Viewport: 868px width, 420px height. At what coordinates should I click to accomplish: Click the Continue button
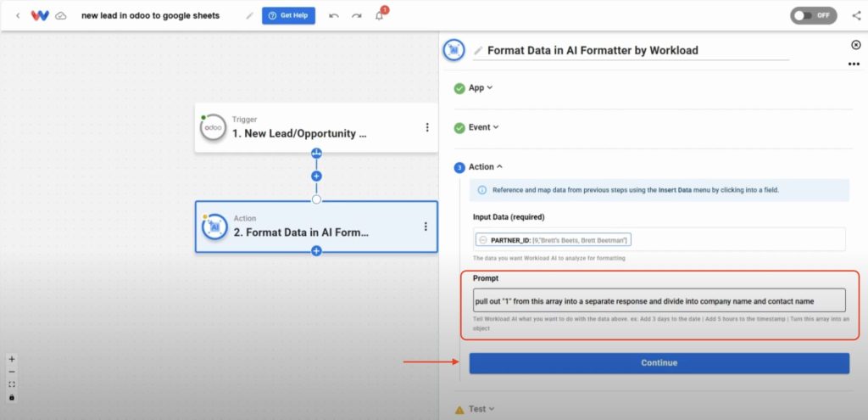pyautogui.click(x=659, y=363)
